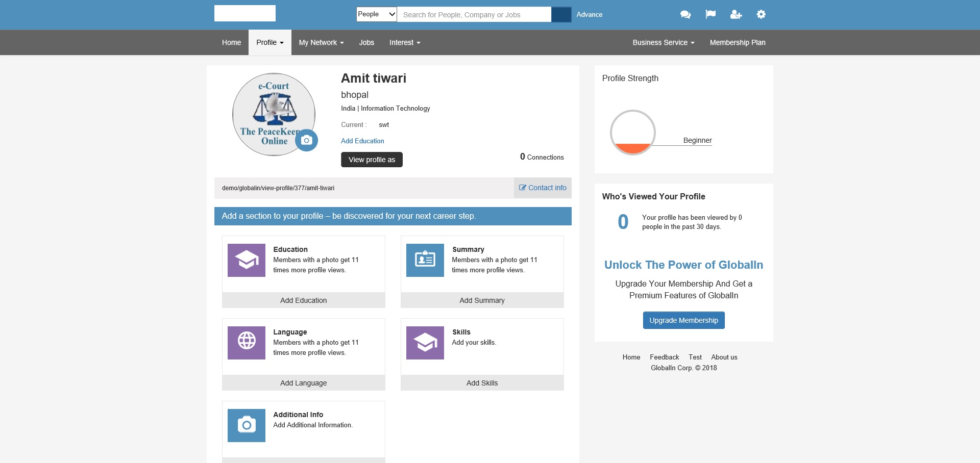
Task: Click the Additional Info camera tile icon
Action: (x=247, y=425)
